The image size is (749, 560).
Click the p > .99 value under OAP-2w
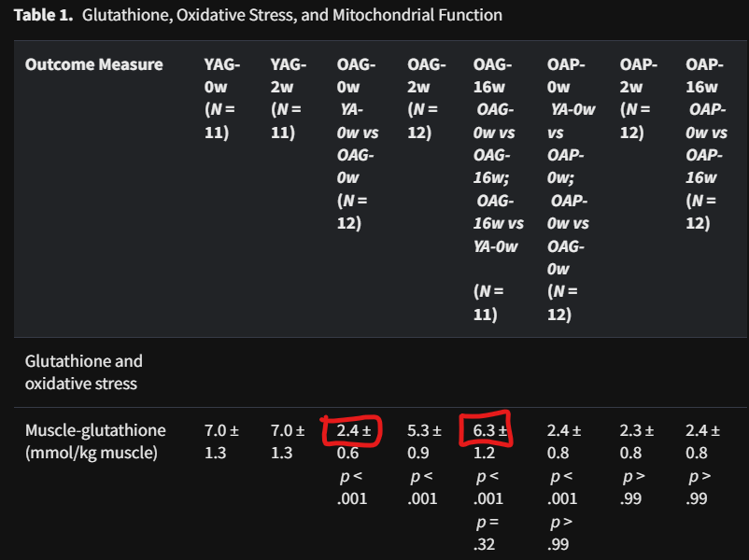click(x=633, y=487)
